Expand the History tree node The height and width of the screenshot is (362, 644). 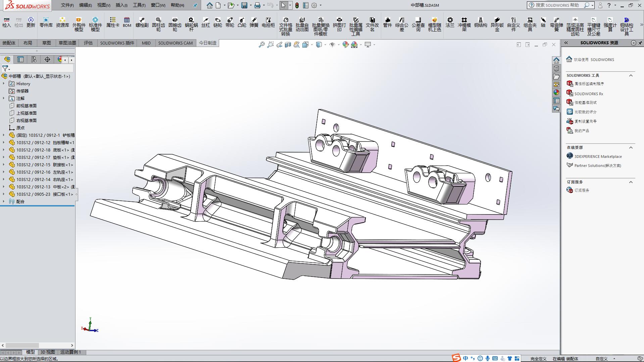click(4, 83)
